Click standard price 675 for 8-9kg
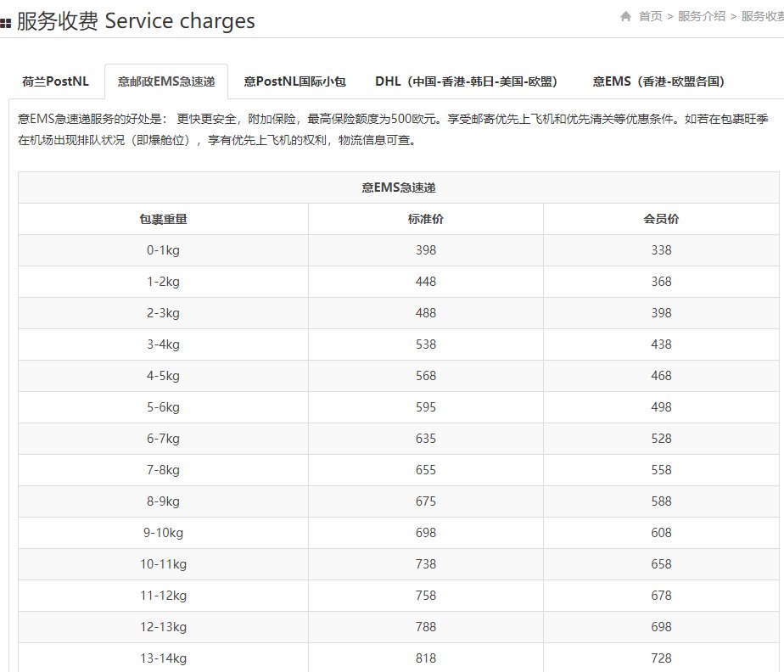Viewport: 784px width, 672px height. click(425, 501)
